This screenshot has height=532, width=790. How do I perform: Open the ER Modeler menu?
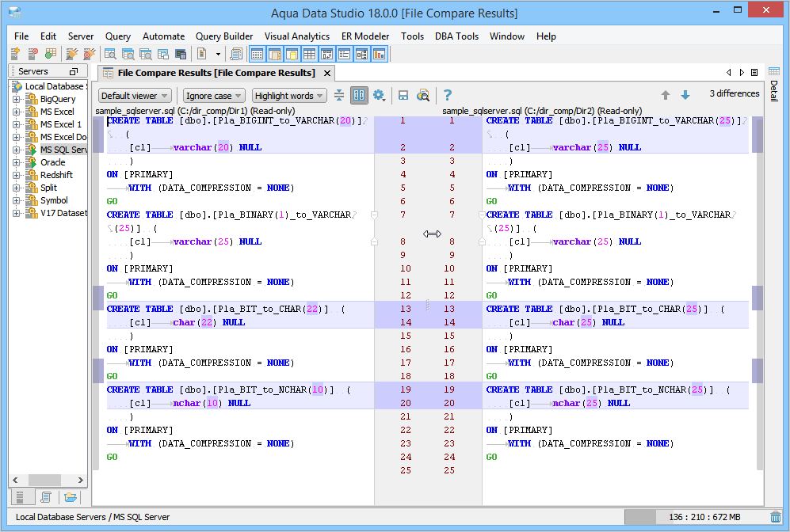(365, 36)
